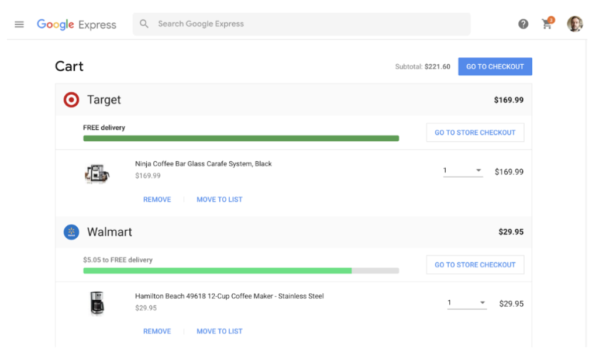Screen dimensions: 599x364
Task: Click the Walmart spark logo
Action: (x=71, y=232)
